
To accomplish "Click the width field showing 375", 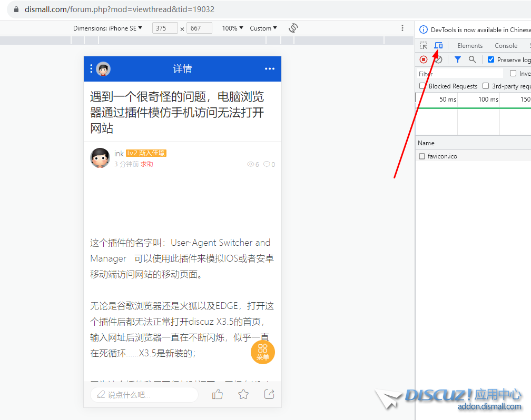I will point(165,28).
